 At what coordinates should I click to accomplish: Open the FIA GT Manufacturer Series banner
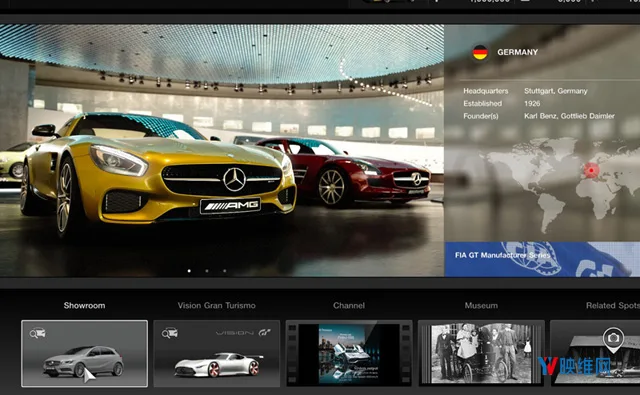point(542,259)
